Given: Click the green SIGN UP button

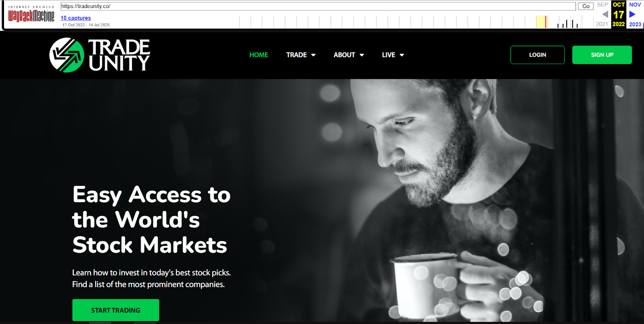Looking at the screenshot, I should (602, 55).
